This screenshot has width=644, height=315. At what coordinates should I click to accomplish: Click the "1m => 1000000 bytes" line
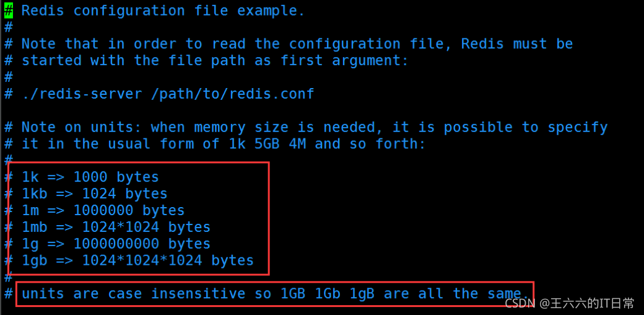coord(103,211)
